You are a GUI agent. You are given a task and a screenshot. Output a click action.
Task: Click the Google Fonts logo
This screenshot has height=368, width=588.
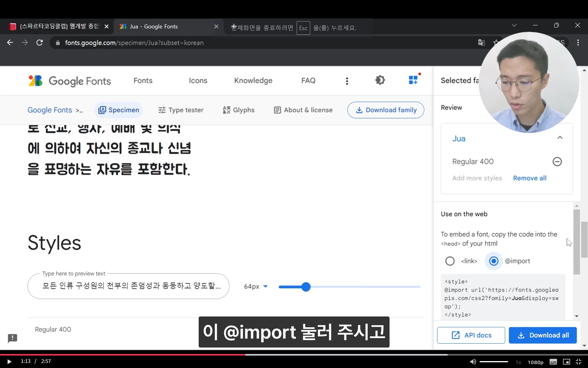point(70,81)
